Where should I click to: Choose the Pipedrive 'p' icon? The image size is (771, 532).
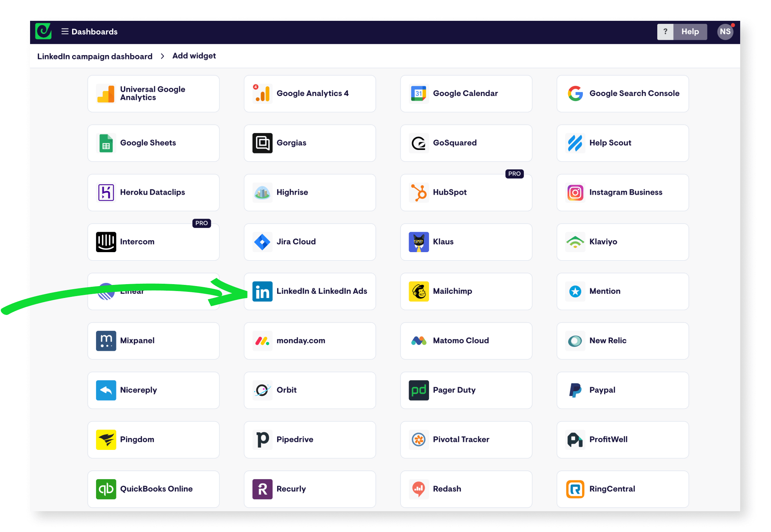263,439
